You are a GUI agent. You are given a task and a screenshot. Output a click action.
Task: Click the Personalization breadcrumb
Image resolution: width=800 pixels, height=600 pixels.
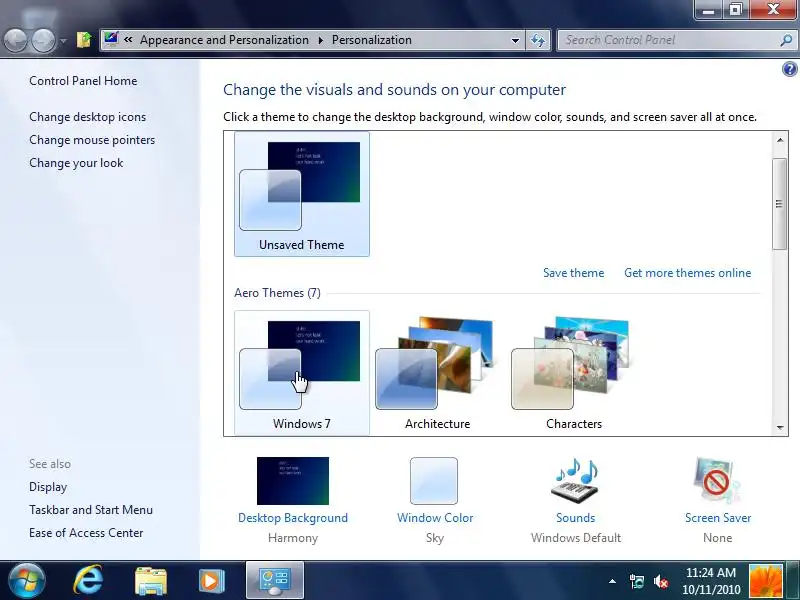pos(371,40)
